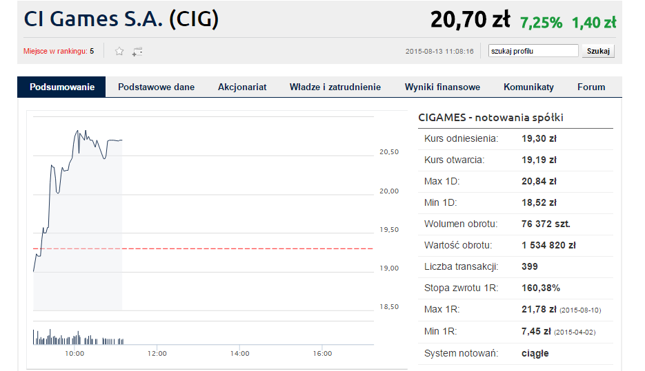Click the 'Stopa zwrotu 1R:' label
Viewport: 645px width, 371px height.
461,288
